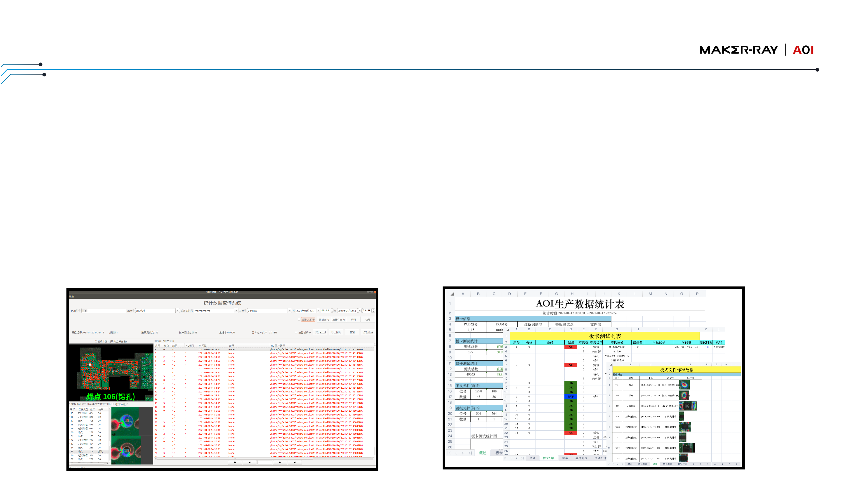This screenshot has width=868, height=488.
Task: Click the previous page arrow button
Action: click(250, 462)
